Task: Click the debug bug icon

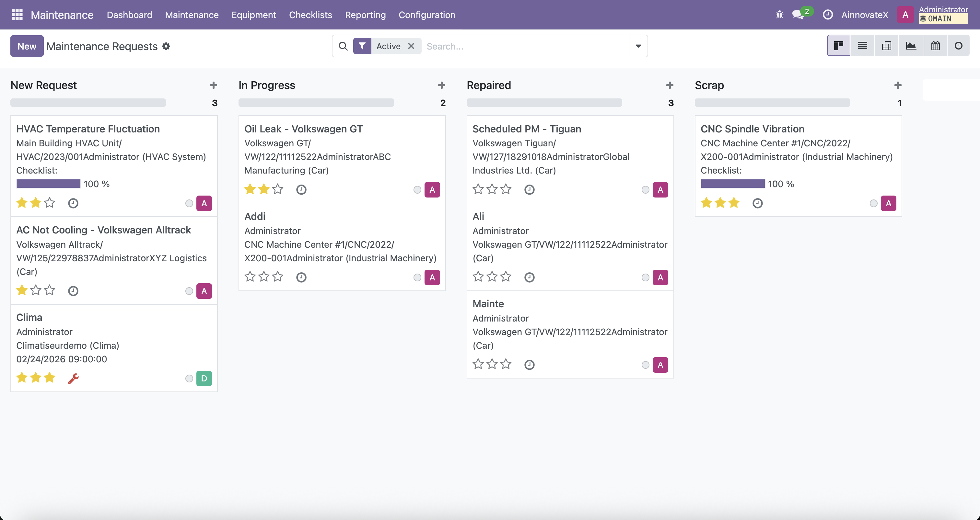Action: (779, 15)
